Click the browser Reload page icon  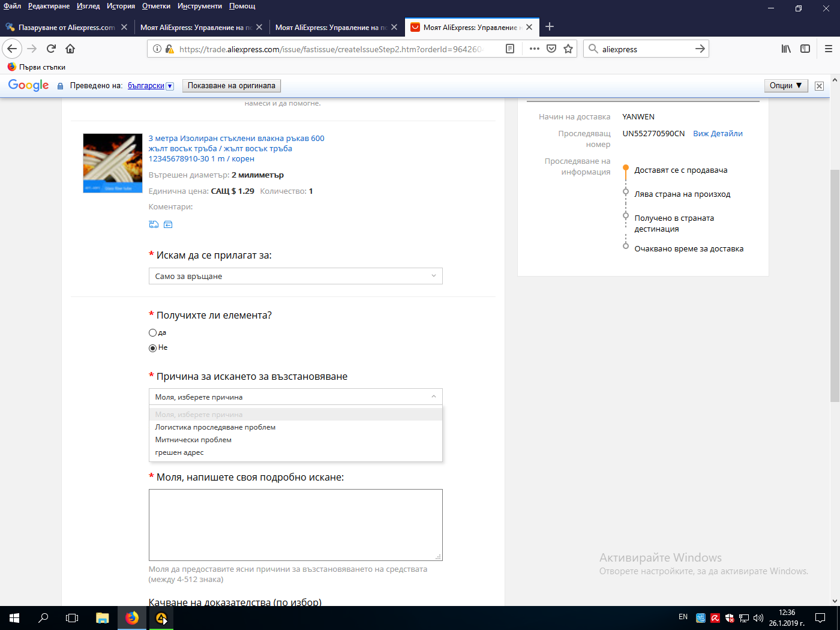pyautogui.click(x=51, y=49)
